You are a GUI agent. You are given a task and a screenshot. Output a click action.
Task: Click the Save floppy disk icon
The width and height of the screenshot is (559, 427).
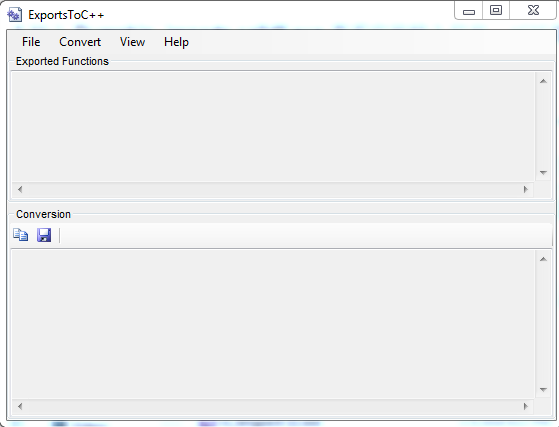[x=44, y=235]
